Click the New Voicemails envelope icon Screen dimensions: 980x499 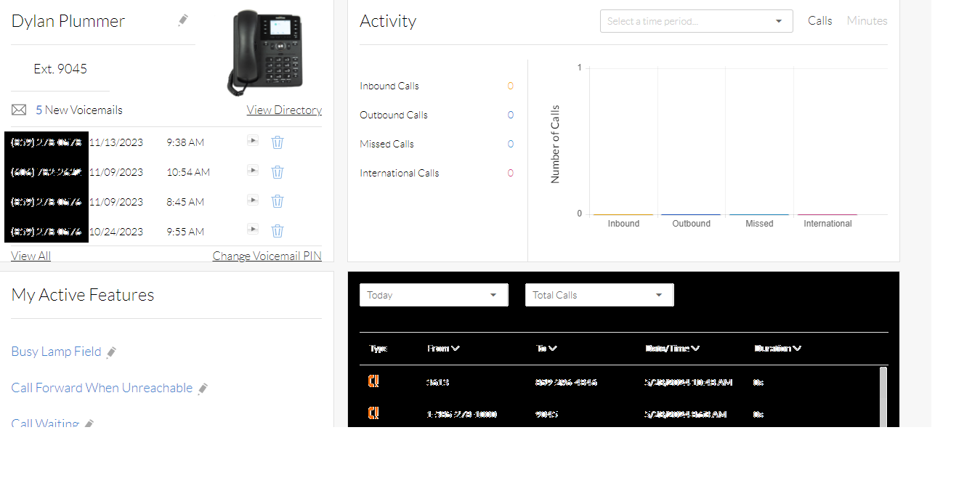pos(19,110)
